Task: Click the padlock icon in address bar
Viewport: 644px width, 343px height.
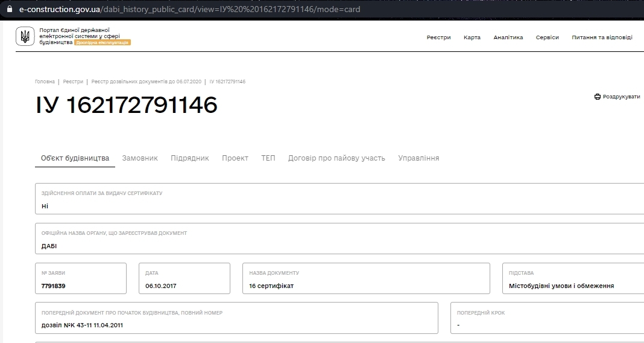Action: click(x=10, y=8)
